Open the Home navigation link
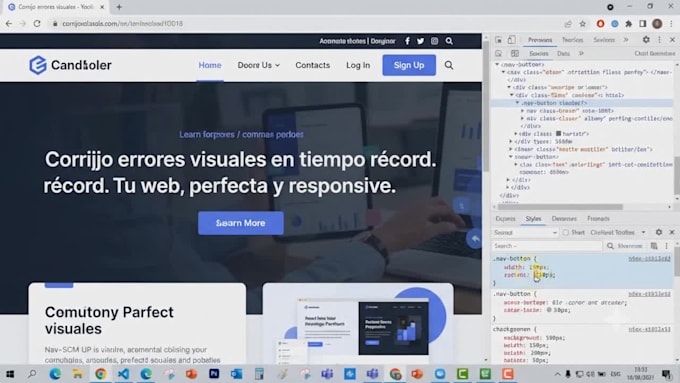 pyautogui.click(x=210, y=65)
